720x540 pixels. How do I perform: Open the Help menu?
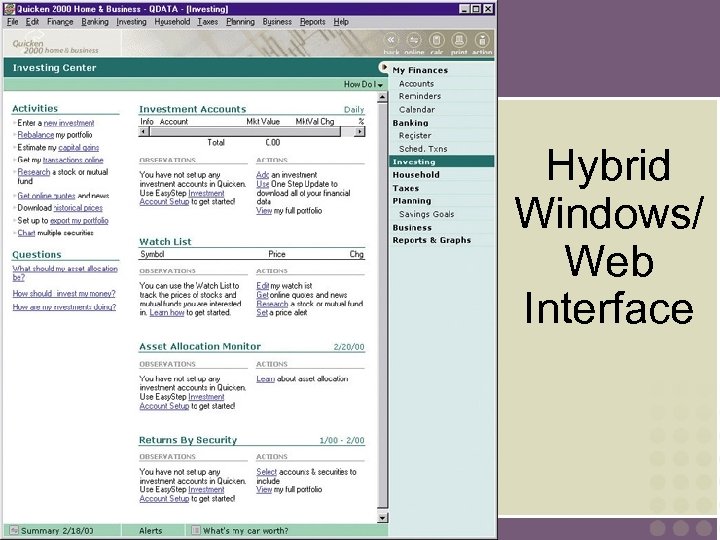point(341,22)
